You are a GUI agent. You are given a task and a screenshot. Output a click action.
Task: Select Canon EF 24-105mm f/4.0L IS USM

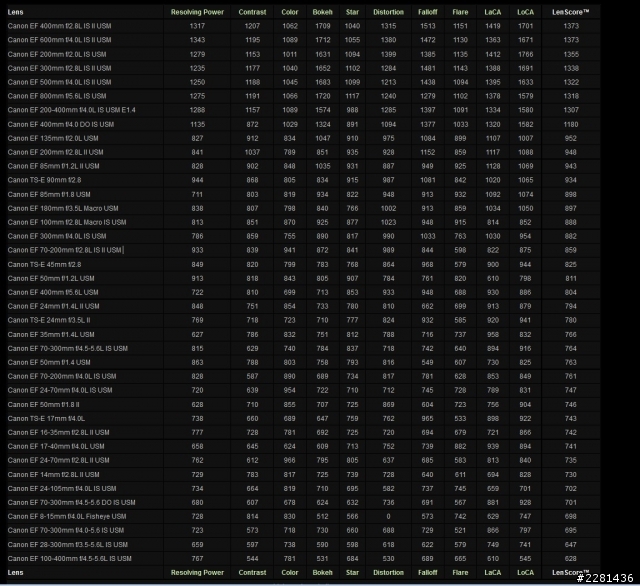point(62,488)
